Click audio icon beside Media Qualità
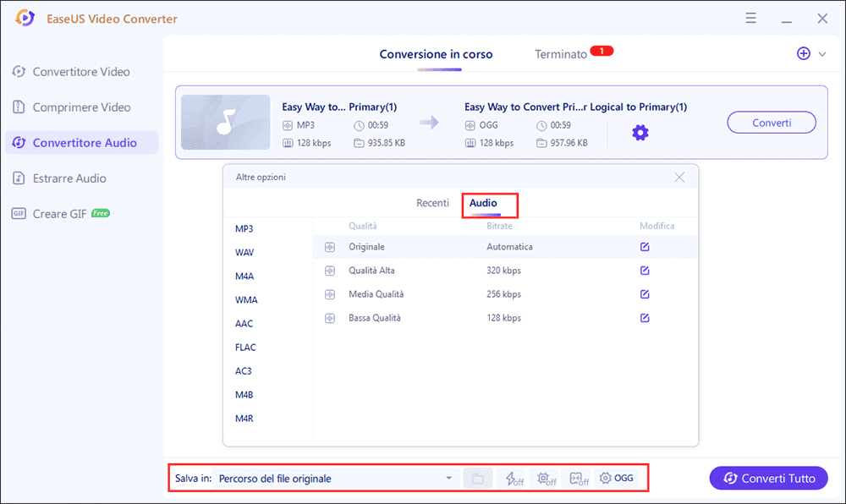The height and width of the screenshot is (504, 846). click(330, 295)
